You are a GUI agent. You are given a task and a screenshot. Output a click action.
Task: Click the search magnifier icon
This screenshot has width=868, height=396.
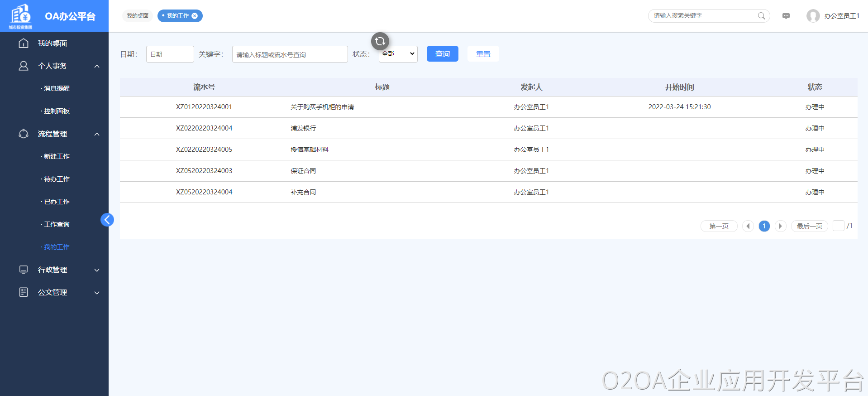[x=762, y=16]
